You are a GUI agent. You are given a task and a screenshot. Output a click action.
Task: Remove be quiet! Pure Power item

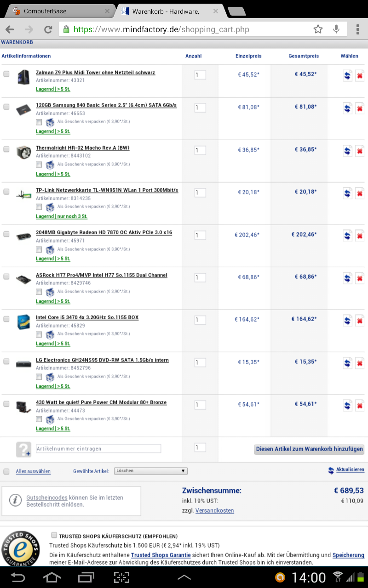360,405
